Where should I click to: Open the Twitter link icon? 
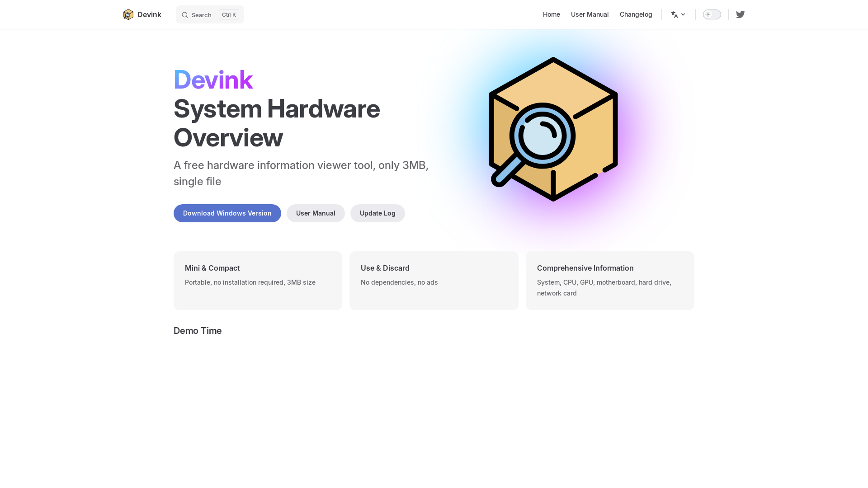click(741, 14)
